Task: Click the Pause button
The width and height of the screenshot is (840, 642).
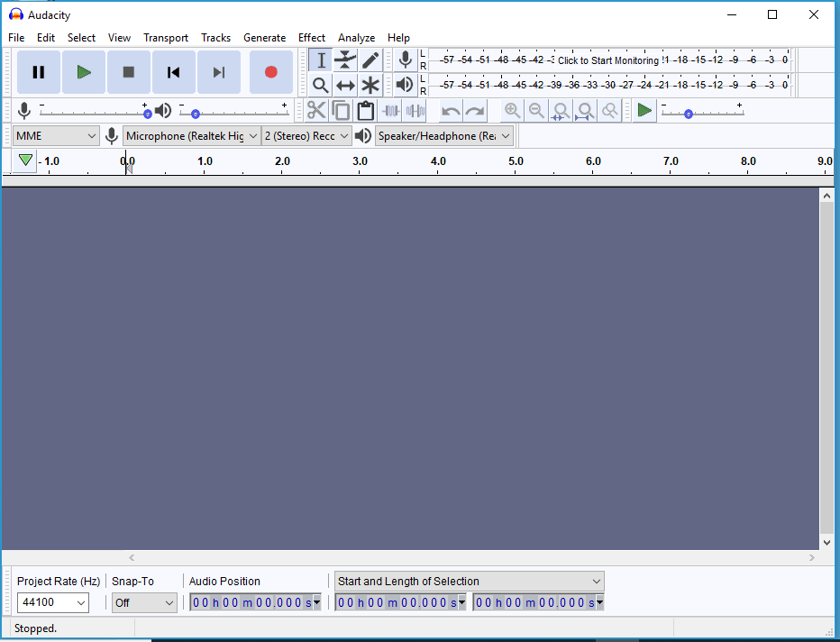Action: [x=38, y=72]
